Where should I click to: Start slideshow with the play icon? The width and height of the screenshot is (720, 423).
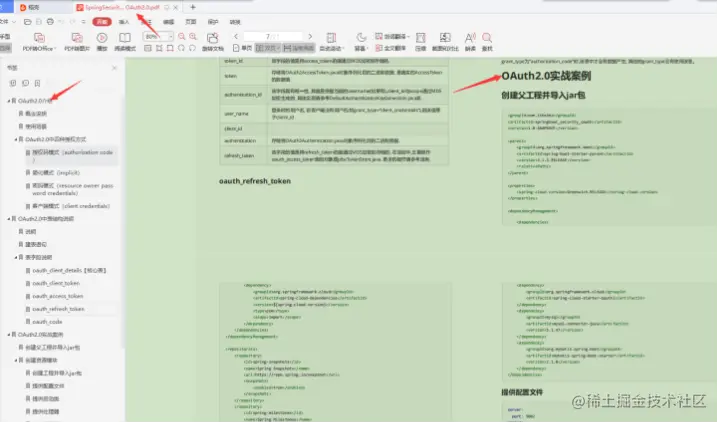coord(102,38)
